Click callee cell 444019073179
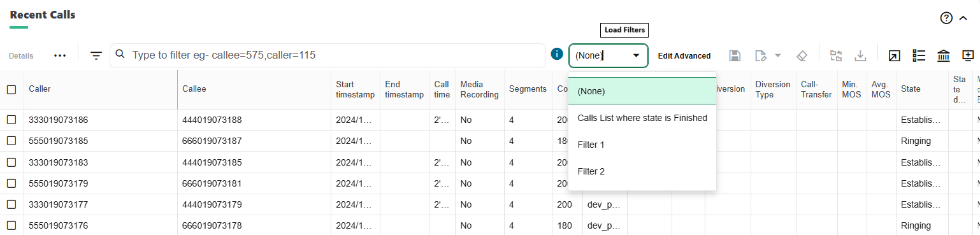Screen dimensions: 980x235 coord(254,204)
